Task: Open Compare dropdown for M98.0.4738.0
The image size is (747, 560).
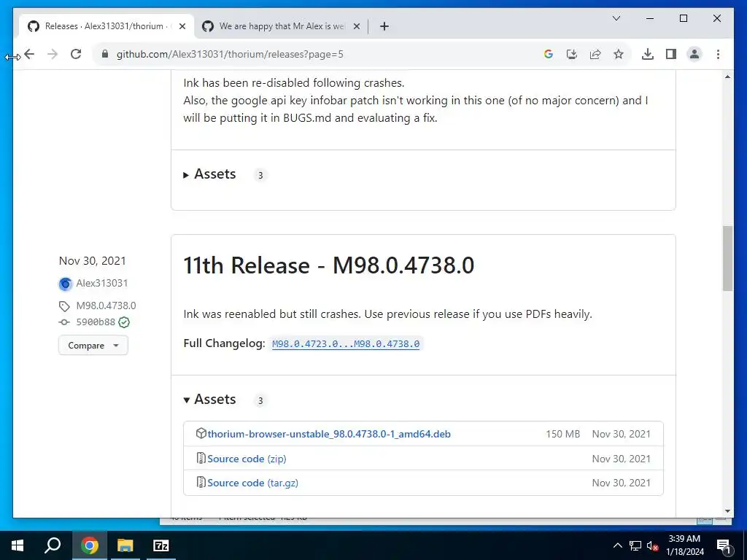Action: pyautogui.click(x=93, y=345)
